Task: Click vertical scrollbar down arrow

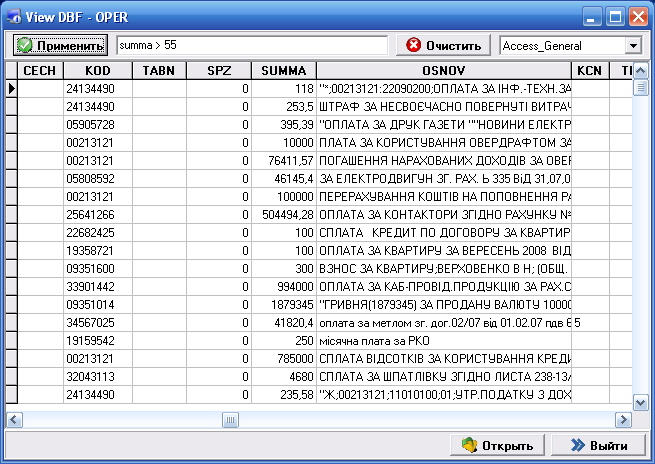Action: 641,402
